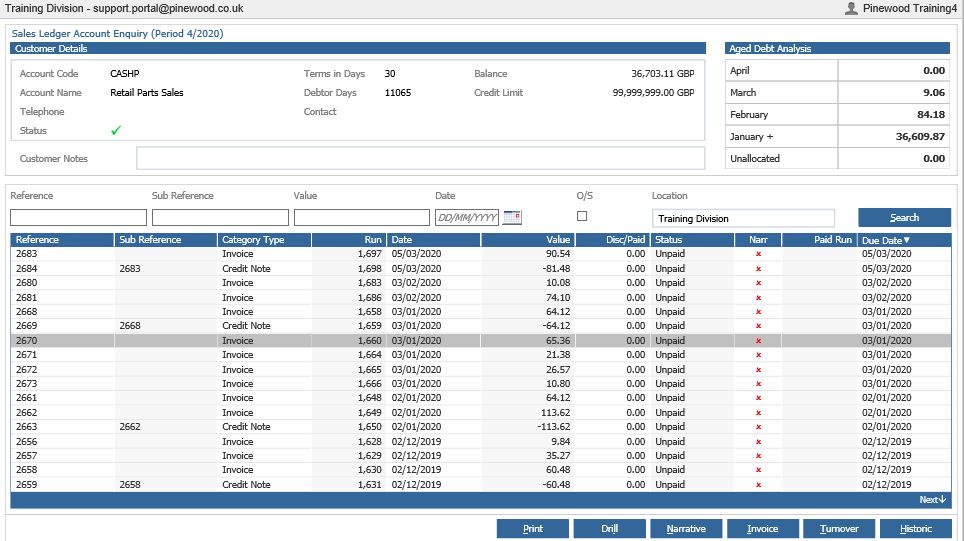Click sub reference 2658 in the last row
The height and width of the screenshot is (541, 964).
130,484
